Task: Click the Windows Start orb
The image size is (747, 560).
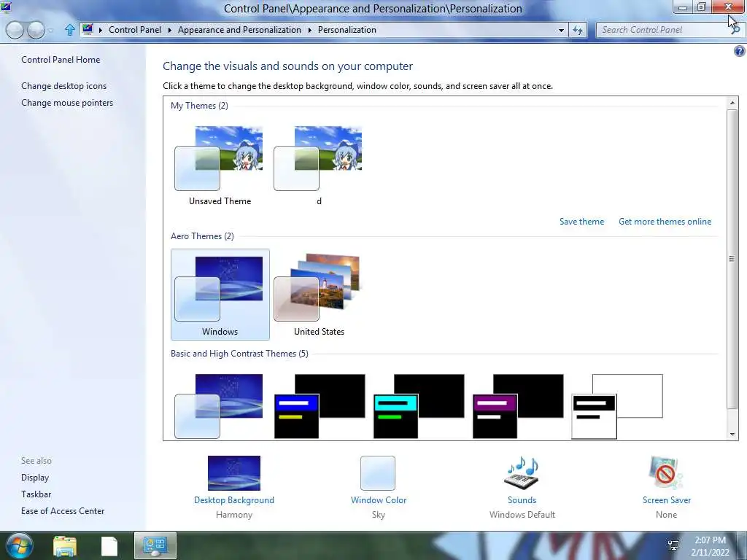Action: pyautogui.click(x=20, y=545)
